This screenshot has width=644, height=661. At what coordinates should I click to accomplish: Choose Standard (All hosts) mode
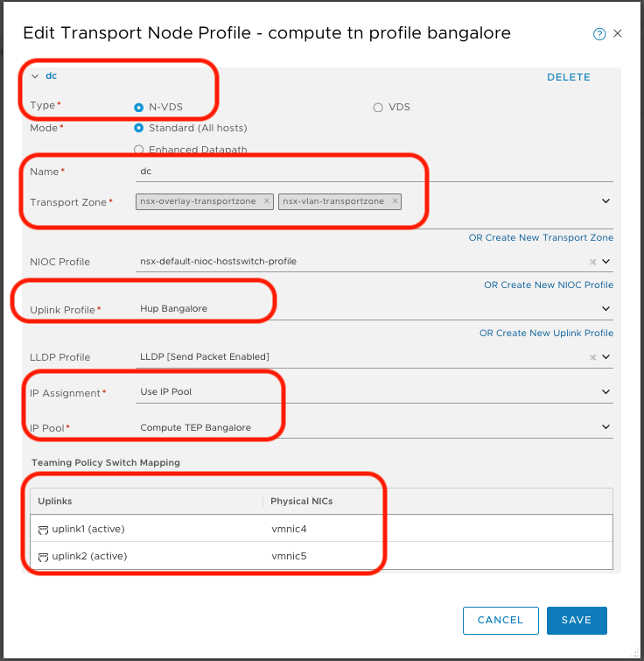click(x=138, y=128)
